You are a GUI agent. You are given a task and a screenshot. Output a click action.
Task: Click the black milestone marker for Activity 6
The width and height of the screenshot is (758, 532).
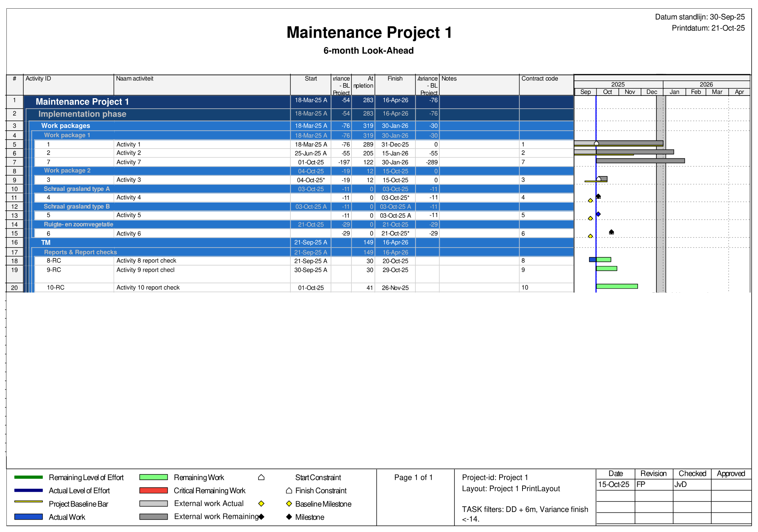[611, 232]
